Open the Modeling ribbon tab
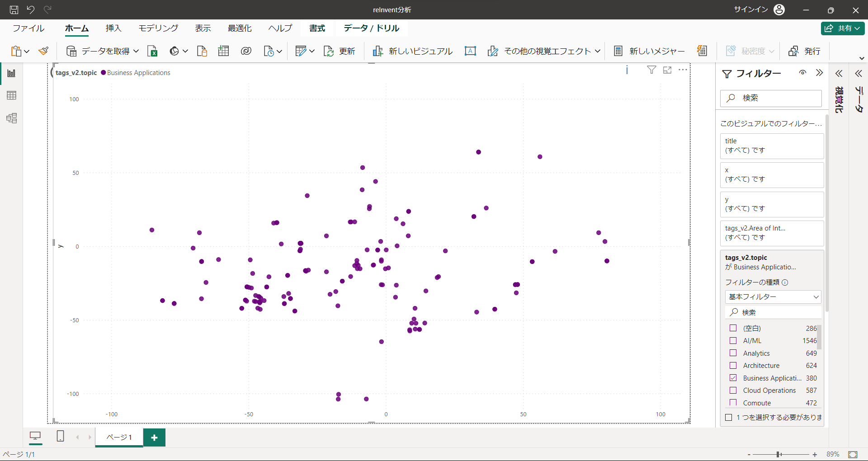The width and height of the screenshot is (868, 461). coord(158,28)
